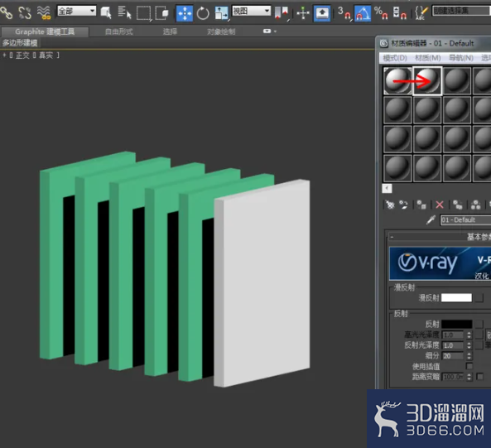Click the 高光光泽度 map button
The width and height of the screenshot is (491, 448).
(479, 335)
